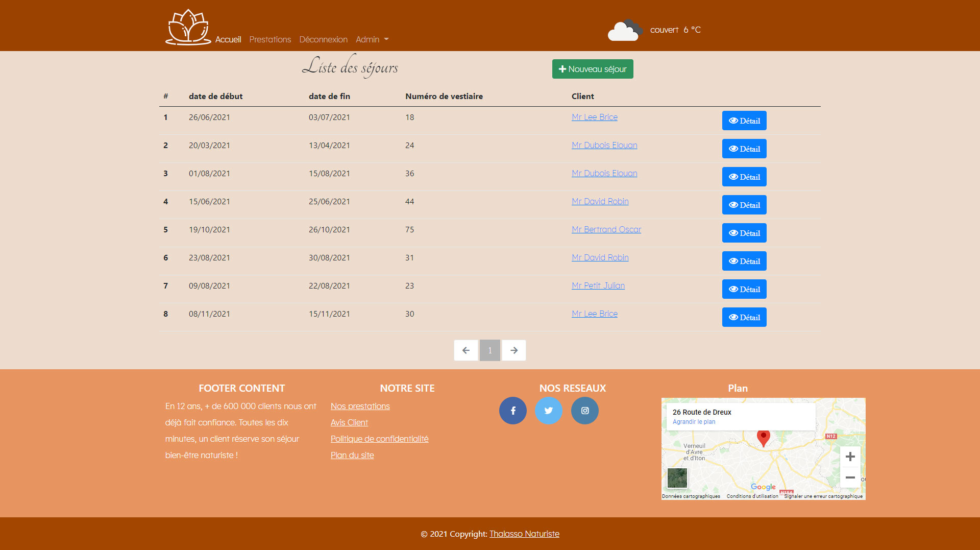This screenshot has width=980, height=550.
Task: Open client Mr Bertrand Oscar's link
Action: 606,229
